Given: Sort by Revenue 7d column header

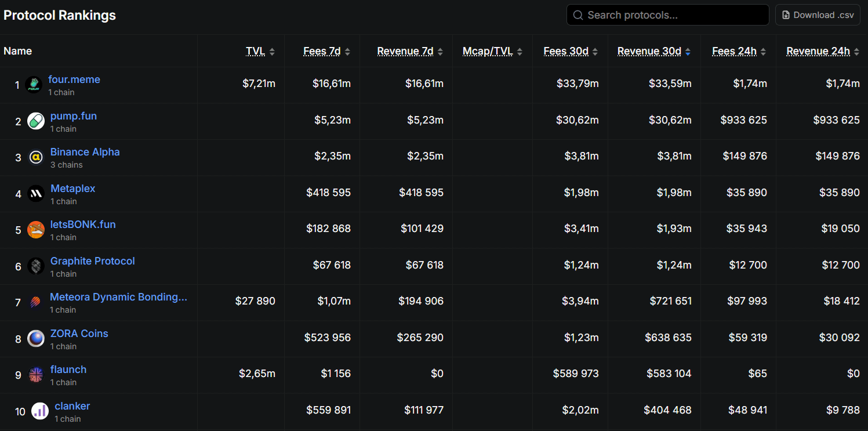Looking at the screenshot, I should 405,51.
